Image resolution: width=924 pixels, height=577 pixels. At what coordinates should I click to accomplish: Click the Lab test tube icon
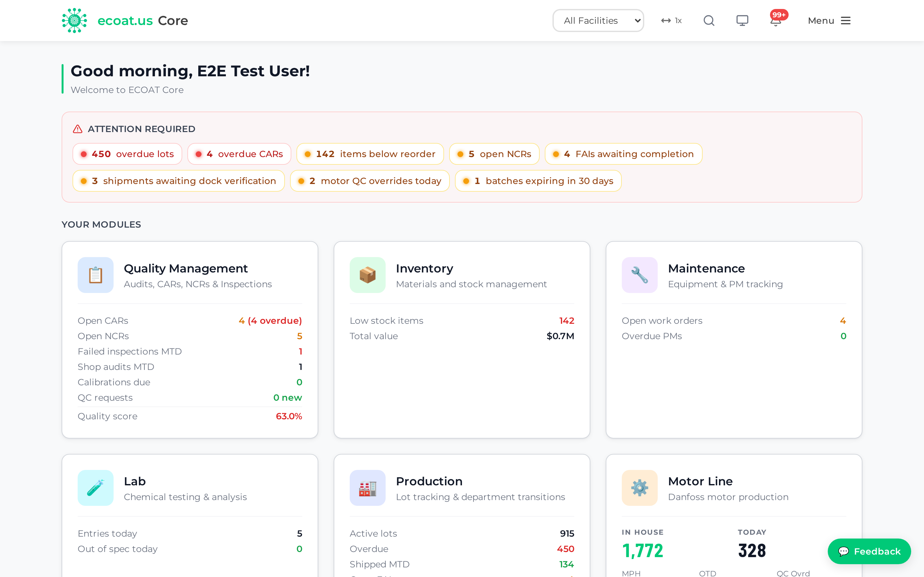coord(96,488)
